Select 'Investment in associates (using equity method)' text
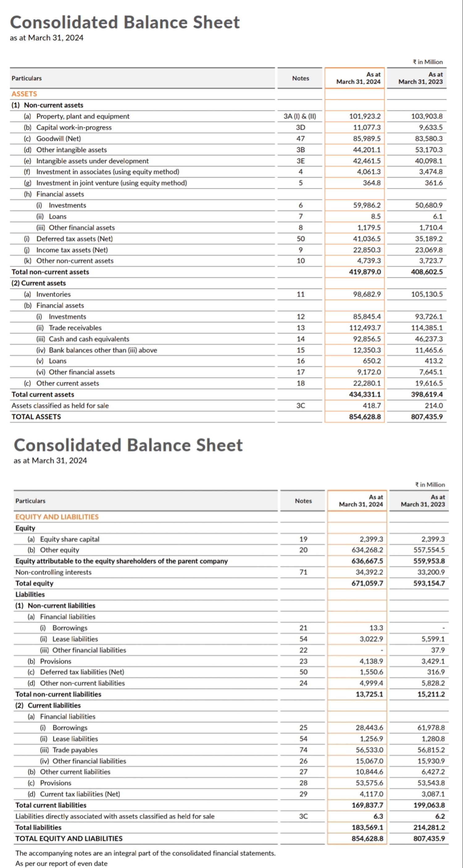The height and width of the screenshot is (868, 463). [x=108, y=172]
